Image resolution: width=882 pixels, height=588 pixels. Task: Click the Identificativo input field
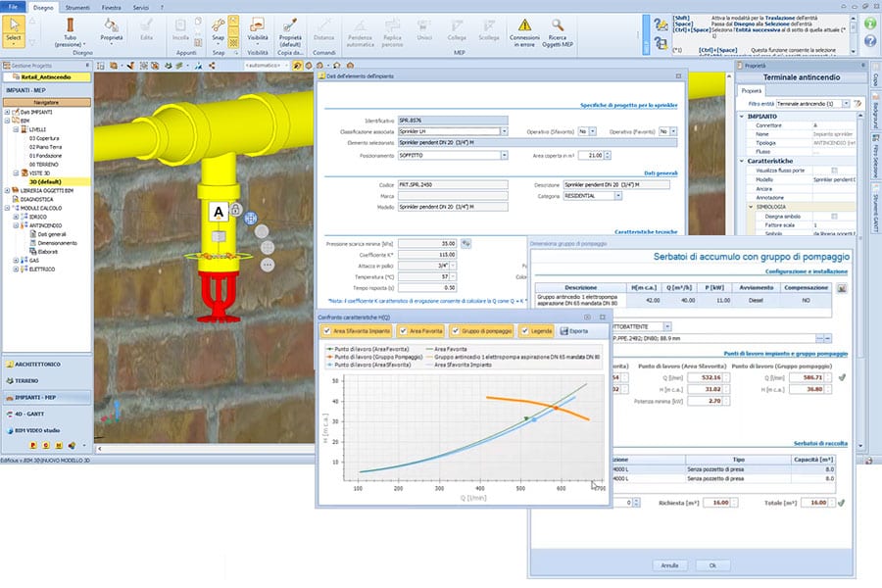pyautogui.click(x=453, y=121)
